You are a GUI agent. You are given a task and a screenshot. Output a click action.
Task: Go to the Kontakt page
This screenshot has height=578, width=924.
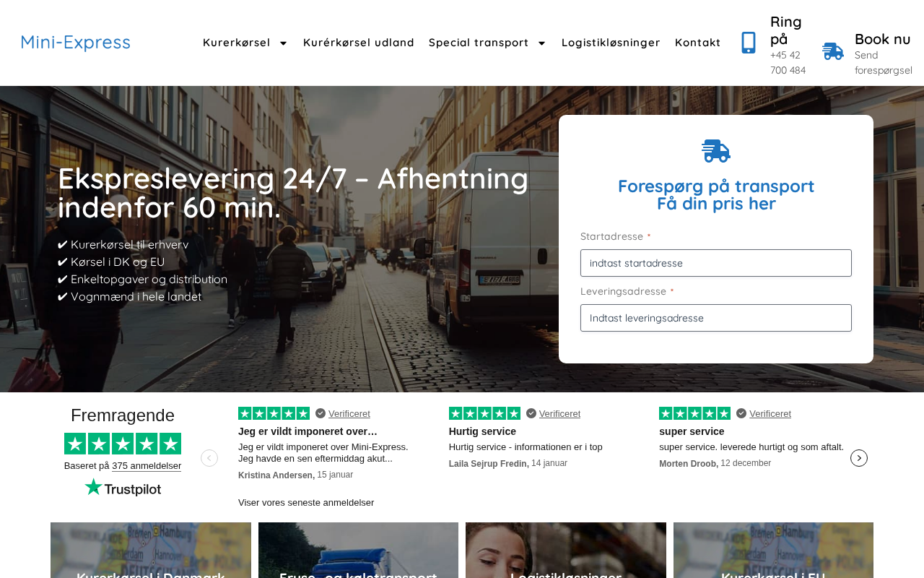tap(698, 43)
